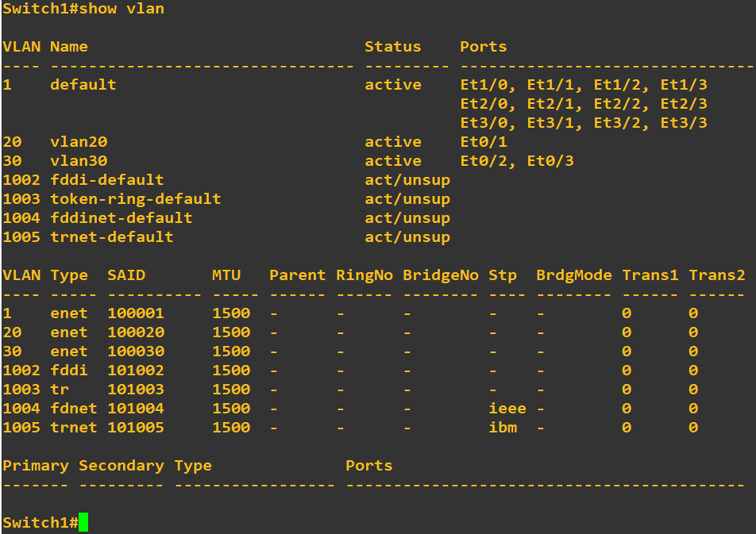Click port Et1/0 in default VLAN
The image size is (756, 534).
point(484,85)
